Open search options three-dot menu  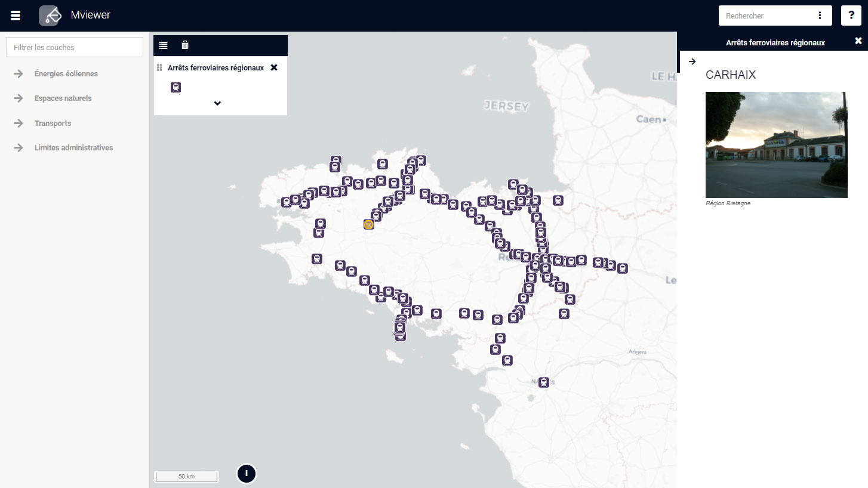coord(820,16)
